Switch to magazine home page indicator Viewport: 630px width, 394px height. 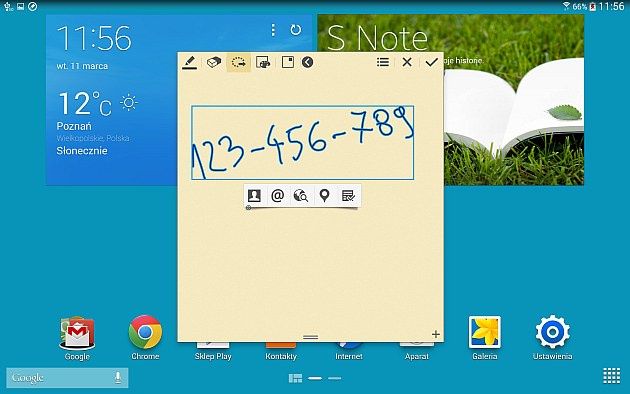click(295, 378)
